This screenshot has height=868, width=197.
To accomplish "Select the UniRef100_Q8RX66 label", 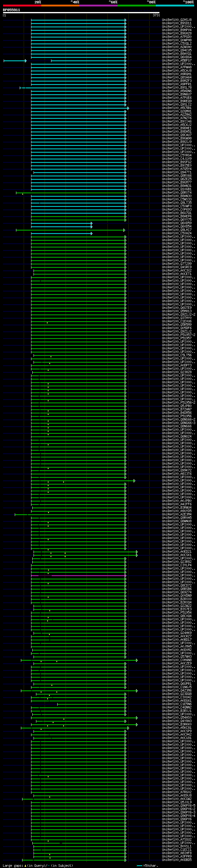I will [x=177, y=176].
